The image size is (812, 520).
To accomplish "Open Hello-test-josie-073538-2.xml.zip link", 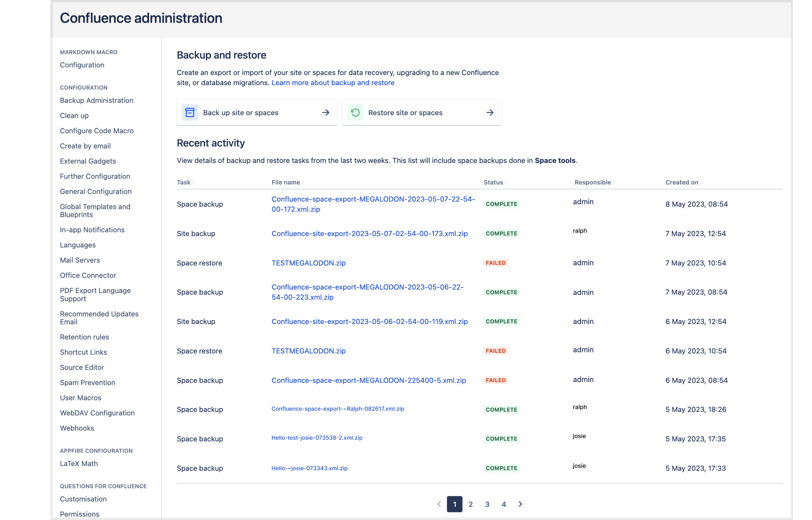I will pos(317,438).
